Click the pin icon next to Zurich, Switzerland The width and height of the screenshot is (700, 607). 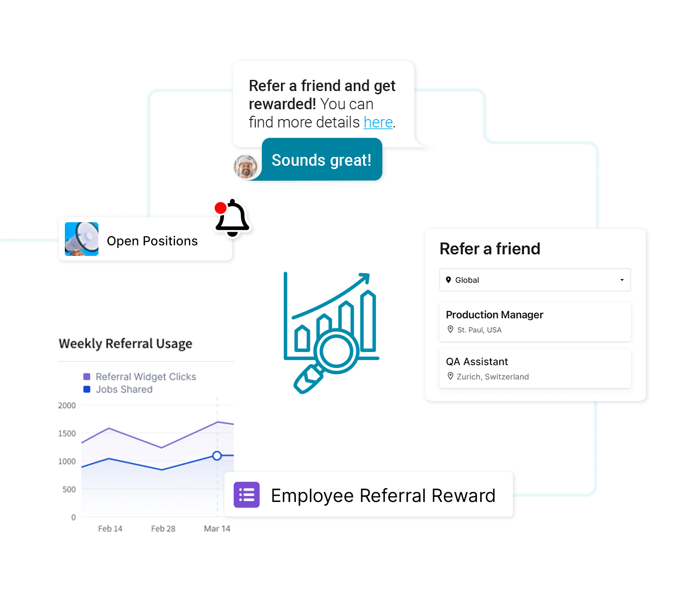tap(450, 376)
